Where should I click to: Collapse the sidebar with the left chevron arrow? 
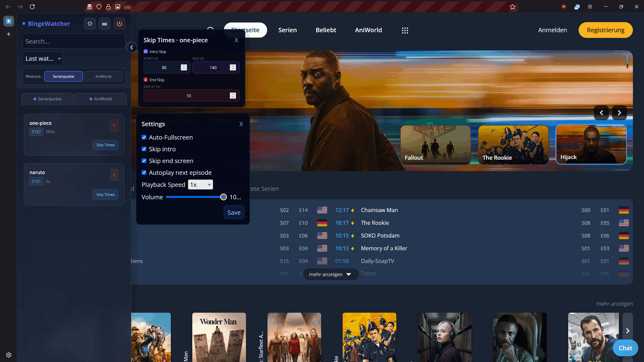(x=131, y=47)
